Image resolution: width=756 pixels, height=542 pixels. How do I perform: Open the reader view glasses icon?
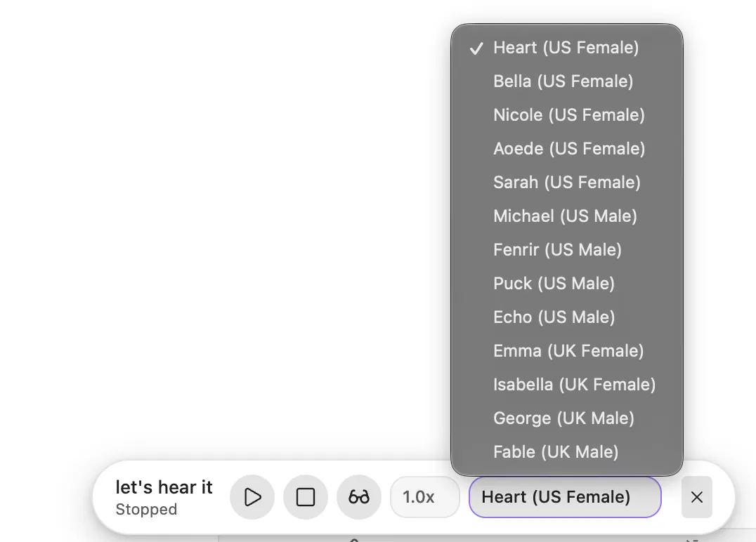pos(359,497)
